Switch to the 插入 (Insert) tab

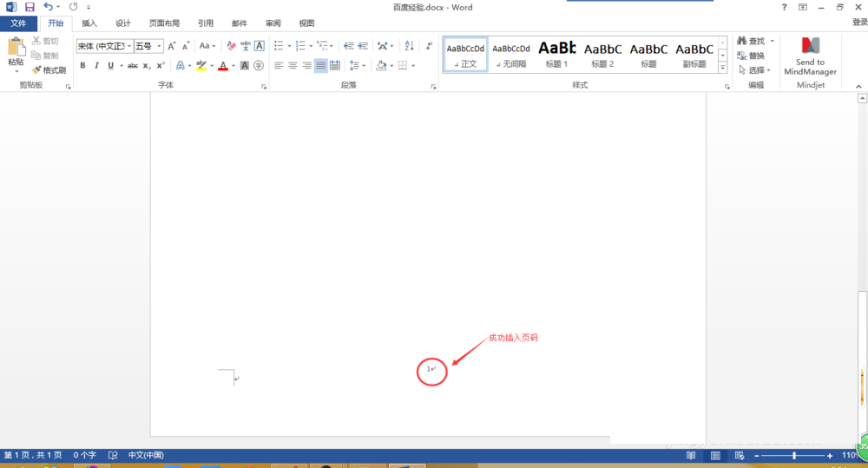pyautogui.click(x=89, y=23)
